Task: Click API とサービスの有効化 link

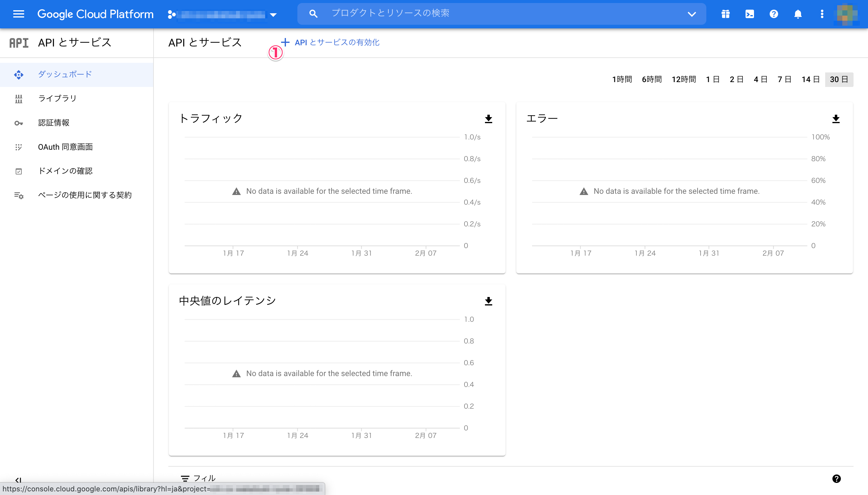Action: tap(336, 43)
